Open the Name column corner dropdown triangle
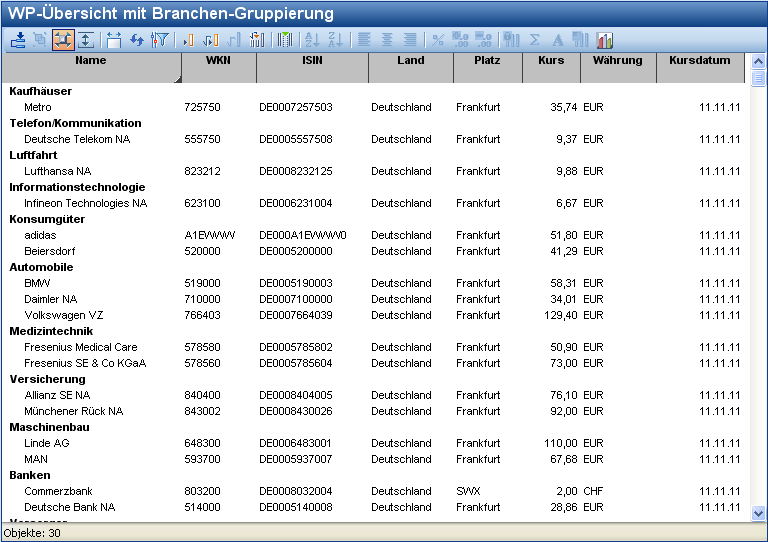The height and width of the screenshot is (542, 768). (x=177, y=77)
